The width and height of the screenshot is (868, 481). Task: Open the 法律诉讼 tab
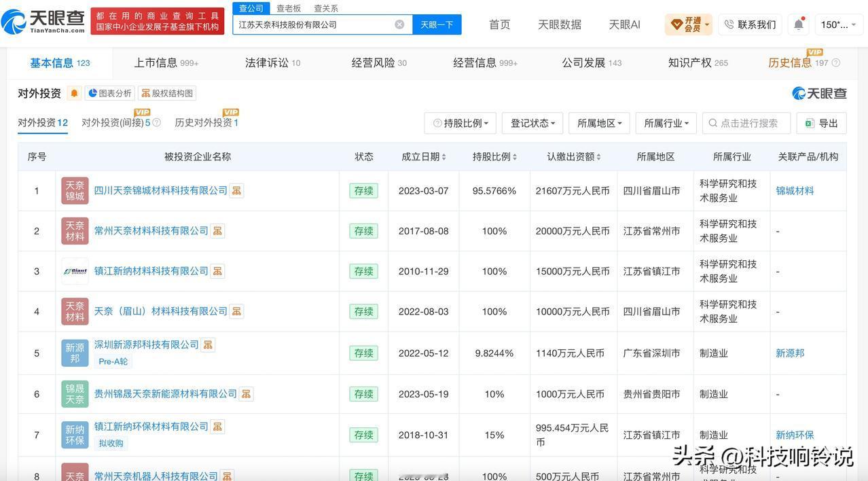point(273,63)
